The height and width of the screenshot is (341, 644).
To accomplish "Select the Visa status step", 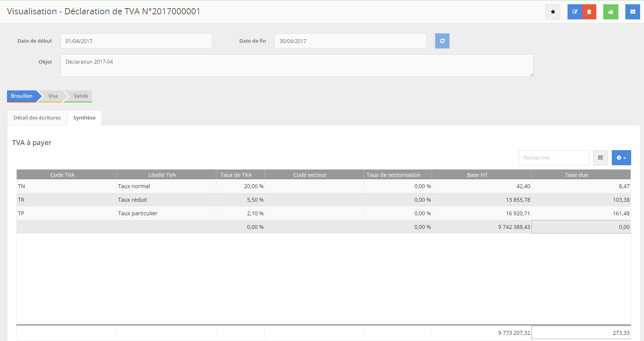I will tap(53, 96).
